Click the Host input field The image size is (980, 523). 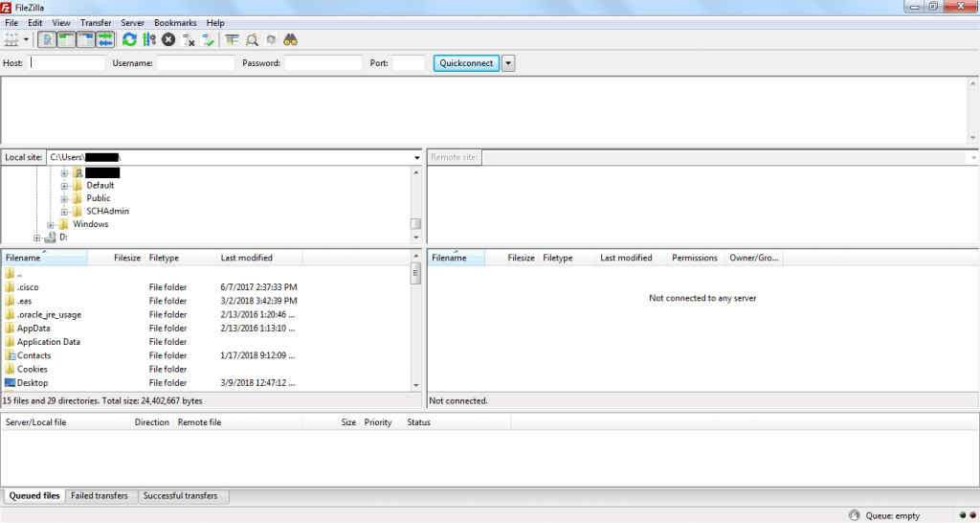pos(66,62)
